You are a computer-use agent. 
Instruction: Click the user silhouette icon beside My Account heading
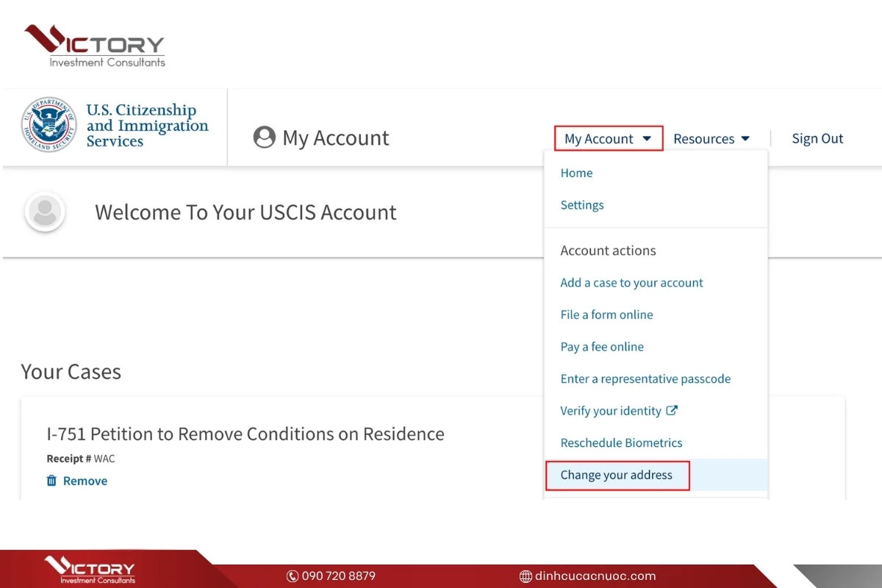(x=264, y=137)
